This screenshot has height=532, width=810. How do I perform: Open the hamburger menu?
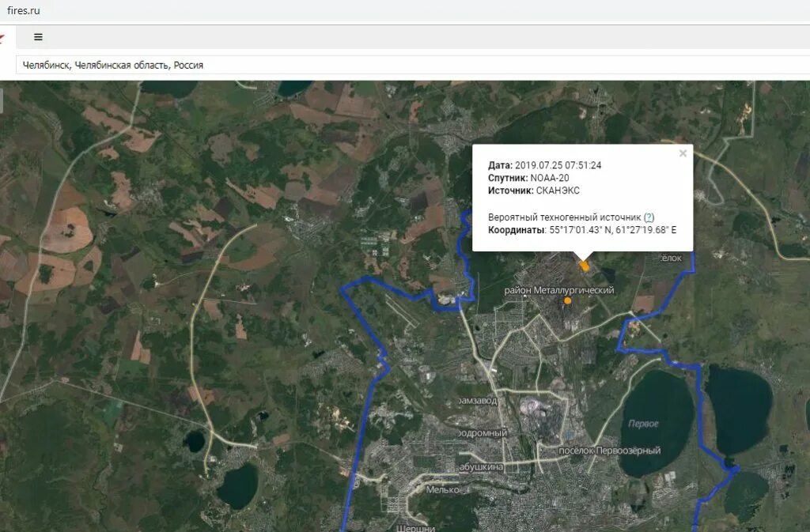coord(38,37)
